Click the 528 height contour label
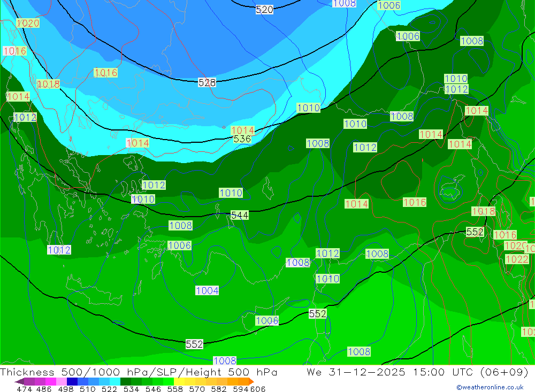The width and height of the screenshot is (535, 392). [x=207, y=82]
